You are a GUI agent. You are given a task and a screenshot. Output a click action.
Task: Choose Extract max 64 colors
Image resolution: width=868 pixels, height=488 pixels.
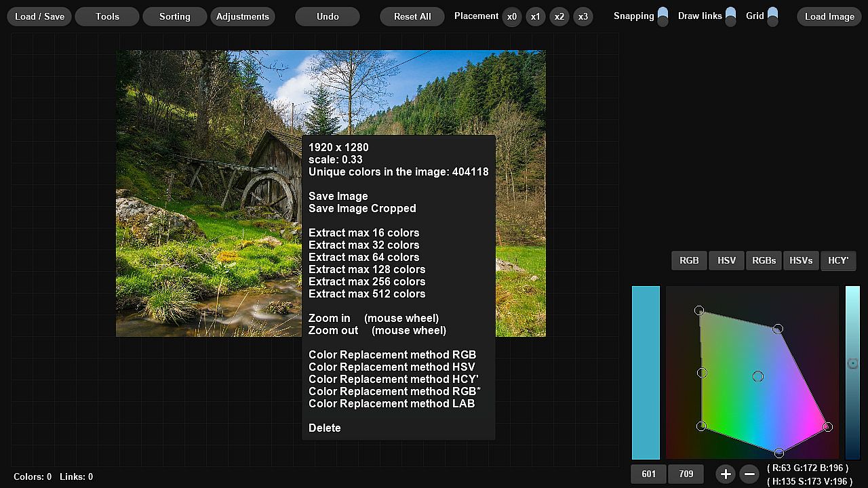363,257
